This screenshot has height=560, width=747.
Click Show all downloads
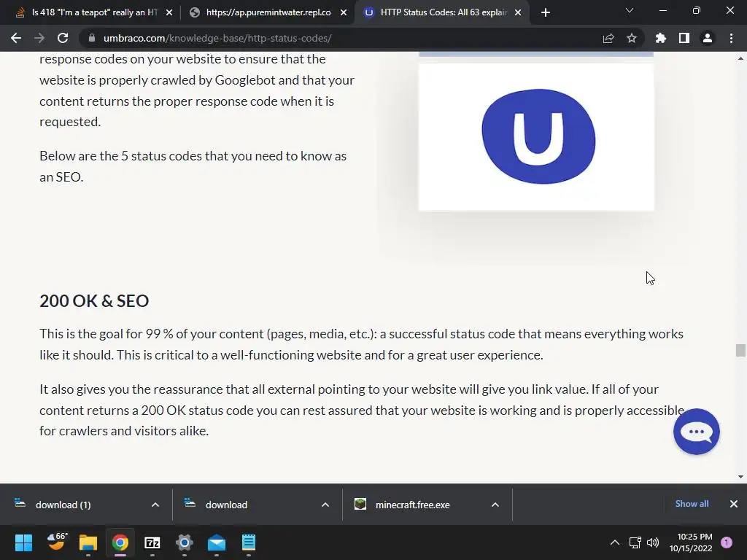(692, 504)
